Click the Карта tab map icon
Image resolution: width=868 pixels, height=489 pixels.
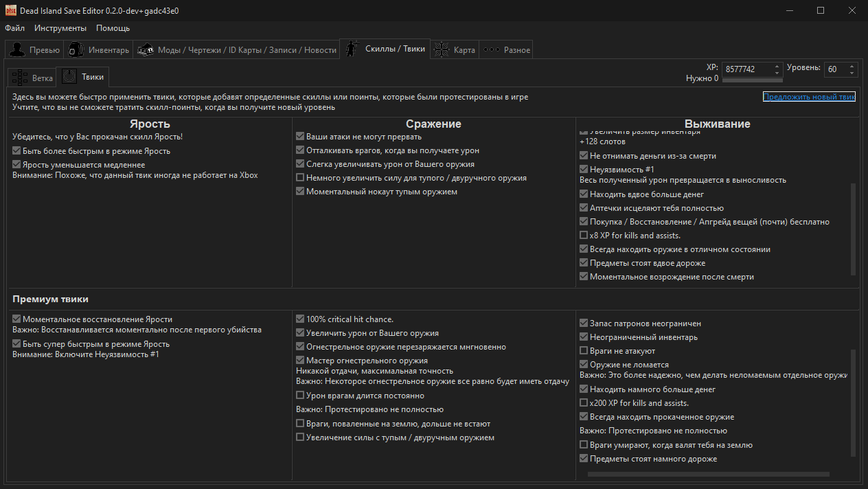pos(442,49)
